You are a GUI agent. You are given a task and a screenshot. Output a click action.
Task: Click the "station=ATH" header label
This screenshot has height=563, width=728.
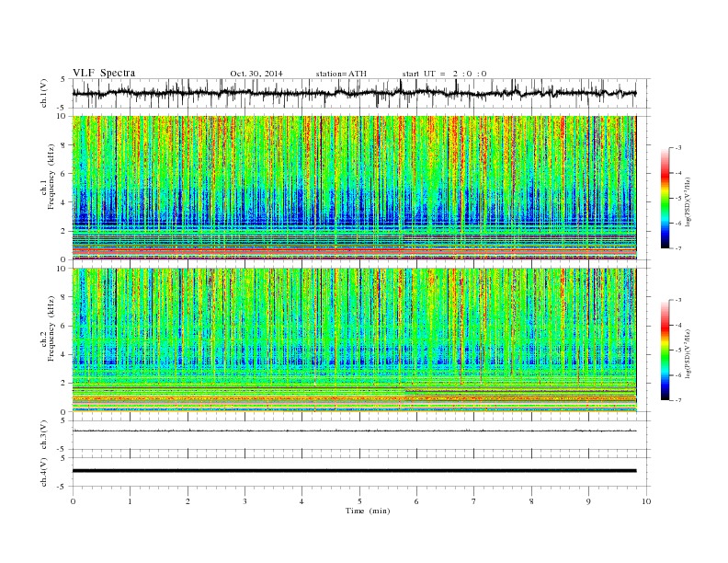341,74
